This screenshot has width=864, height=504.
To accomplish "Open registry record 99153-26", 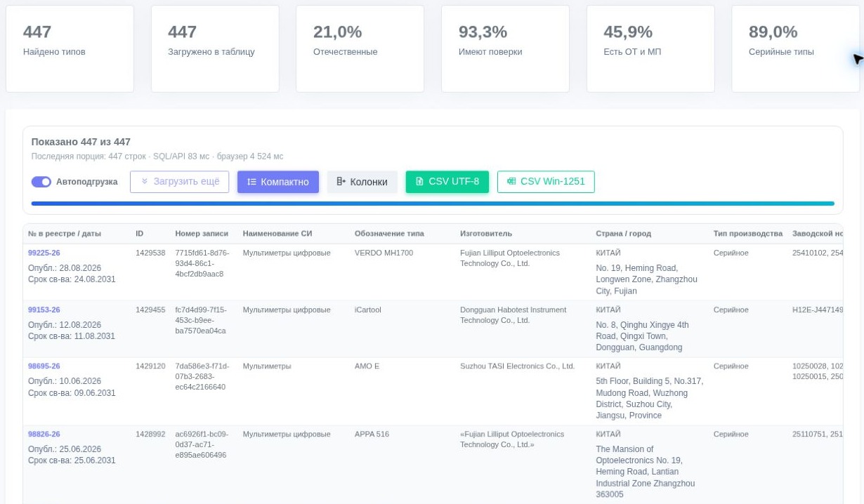I will coord(44,310).
